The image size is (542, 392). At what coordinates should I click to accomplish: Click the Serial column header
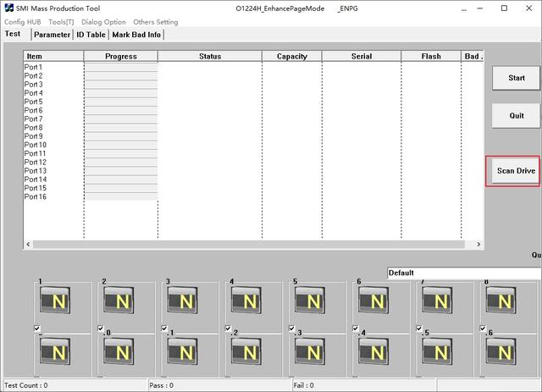point(362,56)
